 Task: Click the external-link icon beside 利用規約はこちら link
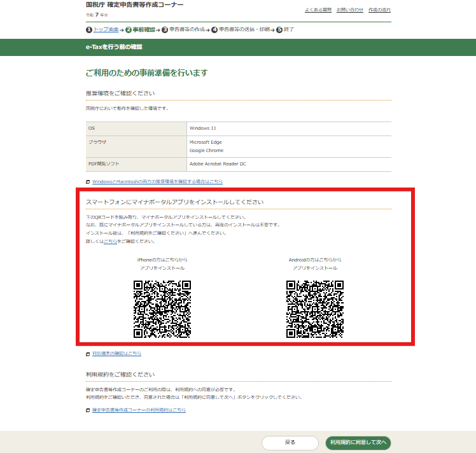[x=88, y=410]
